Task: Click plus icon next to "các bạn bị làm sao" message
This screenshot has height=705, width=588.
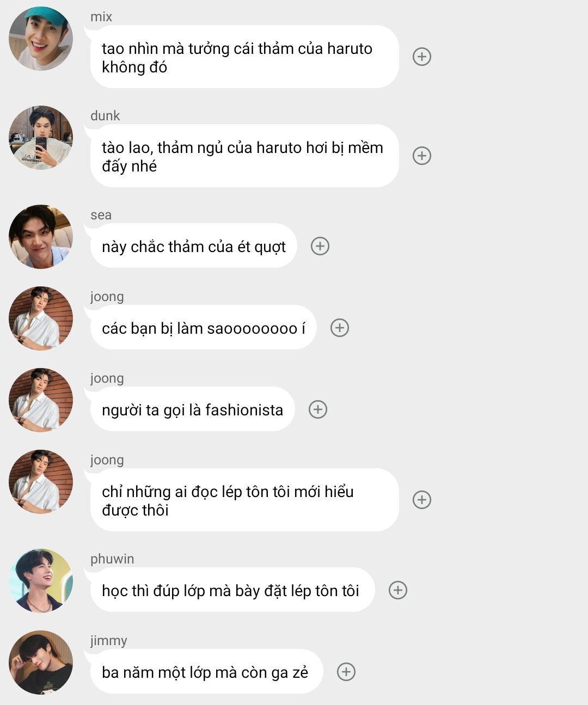Action: [340, 328]
